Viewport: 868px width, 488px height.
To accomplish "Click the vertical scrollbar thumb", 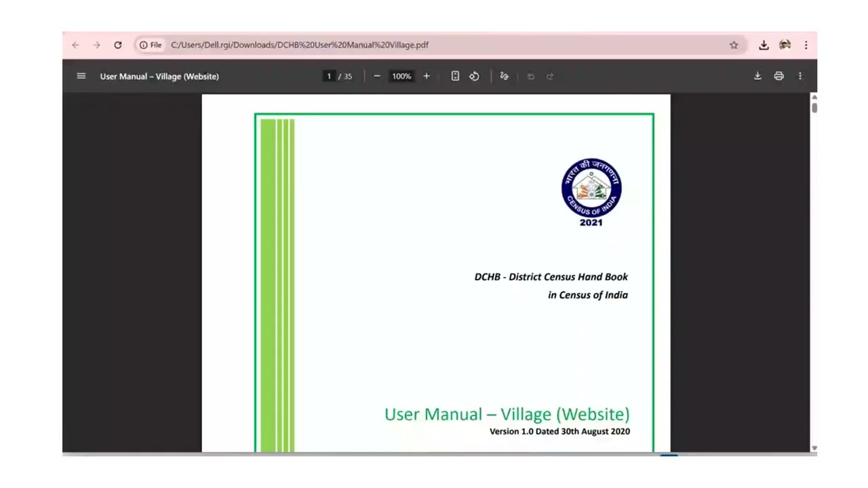I will tap(814, 107).
